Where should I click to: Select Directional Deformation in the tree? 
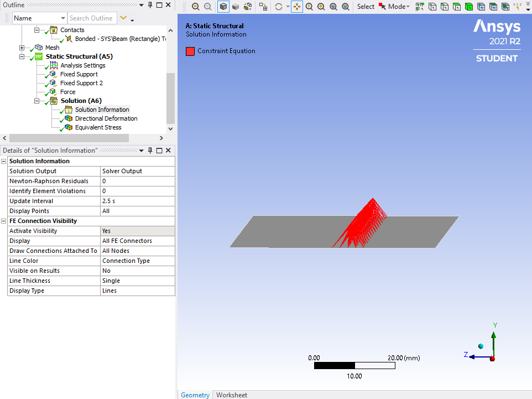coord(106,118)
